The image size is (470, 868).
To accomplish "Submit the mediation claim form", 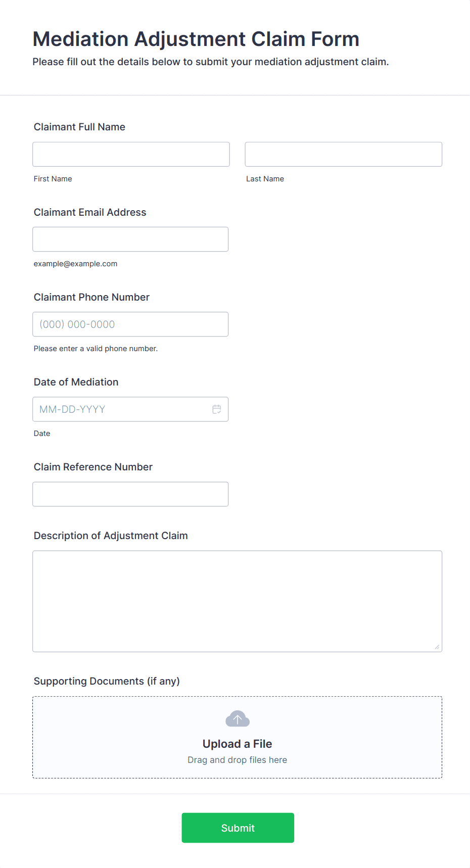I will click(238, 828).
